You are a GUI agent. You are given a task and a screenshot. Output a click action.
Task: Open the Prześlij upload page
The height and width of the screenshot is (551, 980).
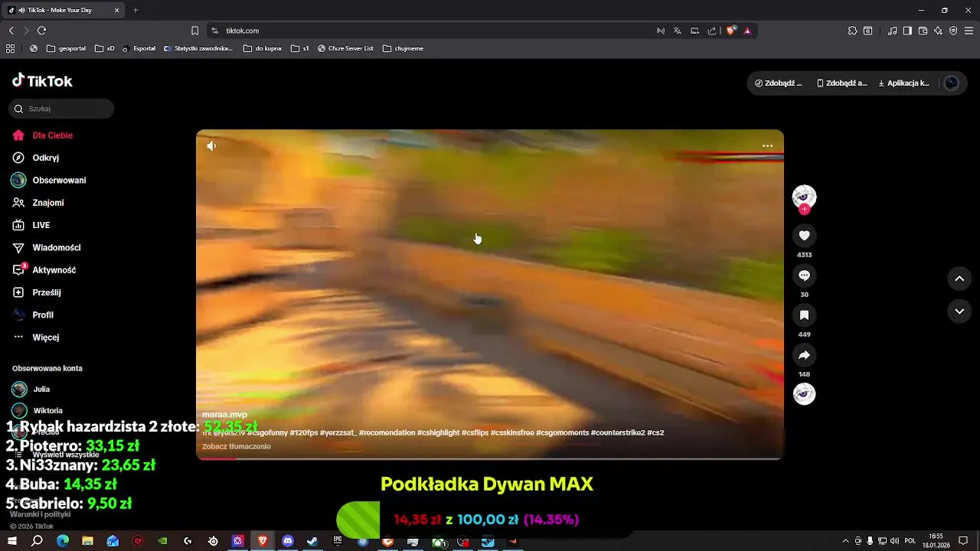click(37, 292)
